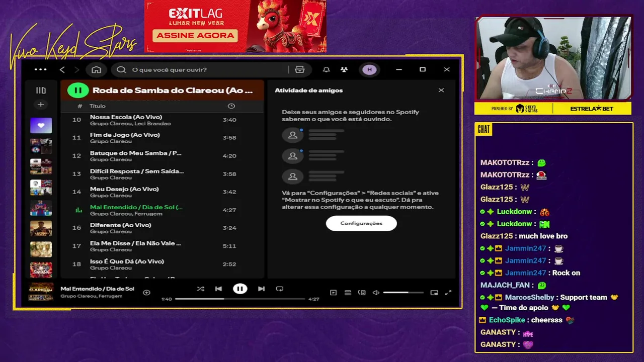Image resolution: width=644 pixels, height=362 pixels.
Task: Mute with the volume speaker icon
Action: click(x=376, y=293)
